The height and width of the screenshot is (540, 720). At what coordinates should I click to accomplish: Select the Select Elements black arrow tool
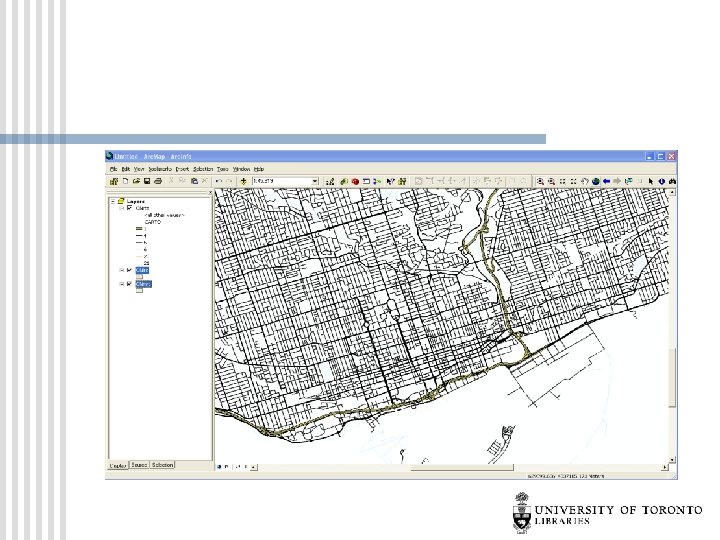click(x=651, y=181)
